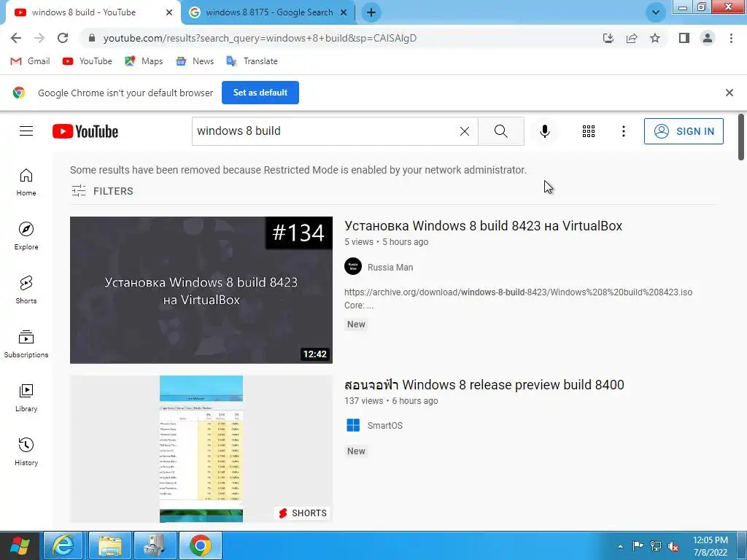Viewport: 747px width, 560px height.
Task: Click the SIGN IN button
Action: [x=684, y=131]
